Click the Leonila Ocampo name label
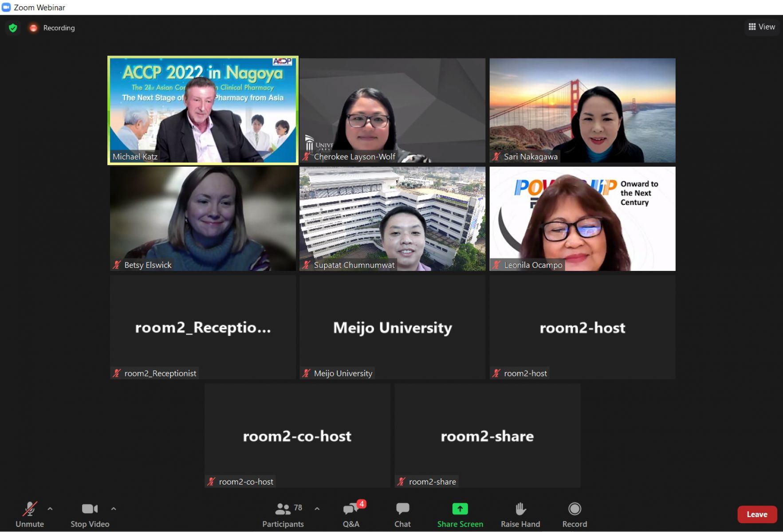 533,265
